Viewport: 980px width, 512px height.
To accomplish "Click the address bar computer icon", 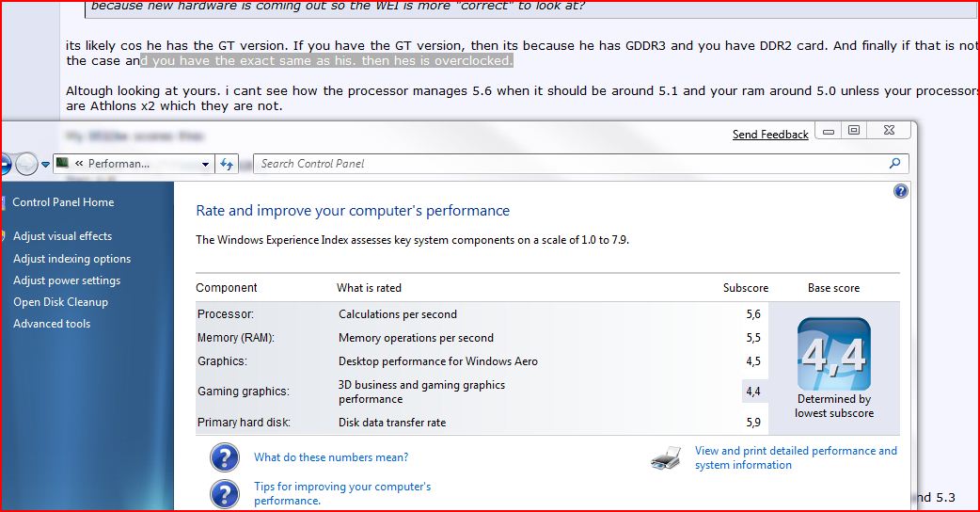I will pos(62,163).
